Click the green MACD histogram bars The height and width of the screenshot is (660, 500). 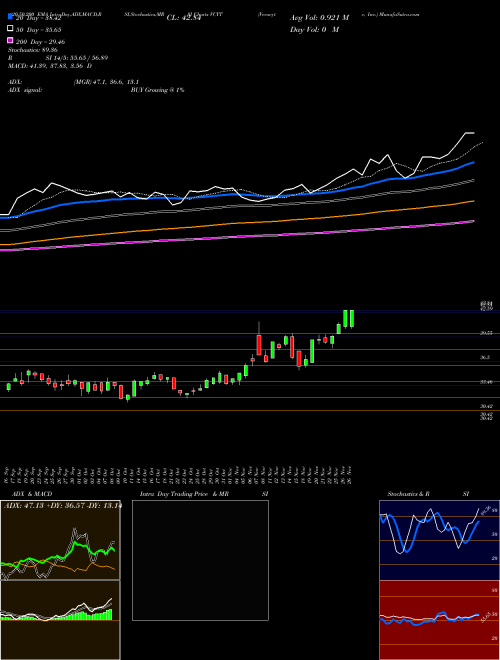coord(57,615)
